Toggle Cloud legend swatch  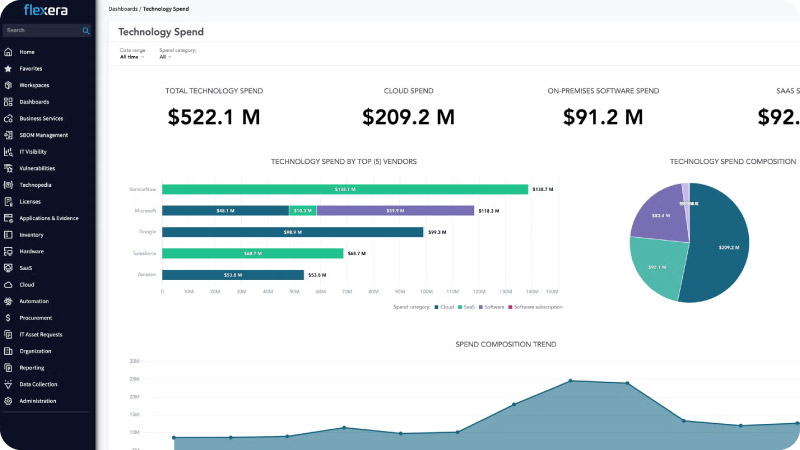pyautogui.click(x=436, y=307)
